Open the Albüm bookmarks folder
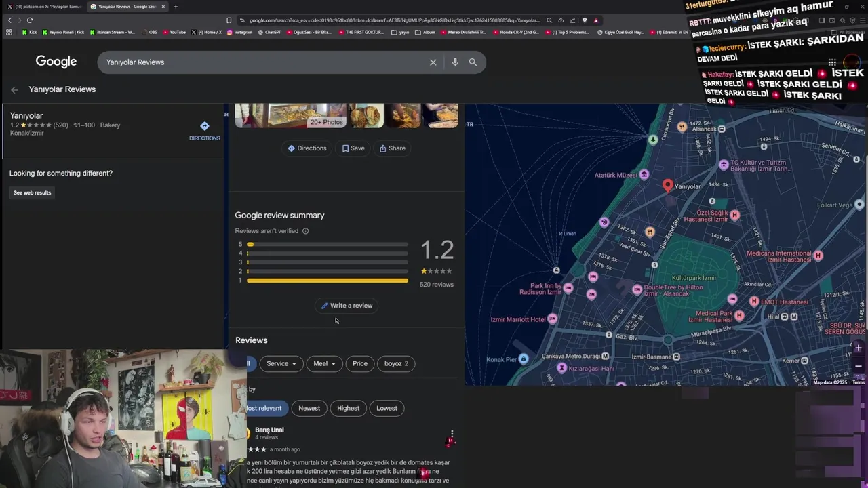The image size is (868, 488). pos(425,32)
